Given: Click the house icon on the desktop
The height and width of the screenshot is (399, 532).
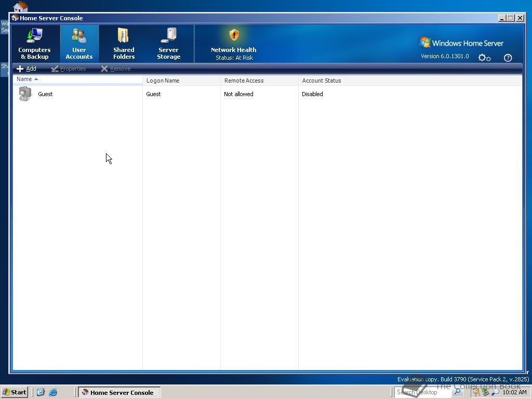Looking at the screenshot, I should click(x=21, y=6).
